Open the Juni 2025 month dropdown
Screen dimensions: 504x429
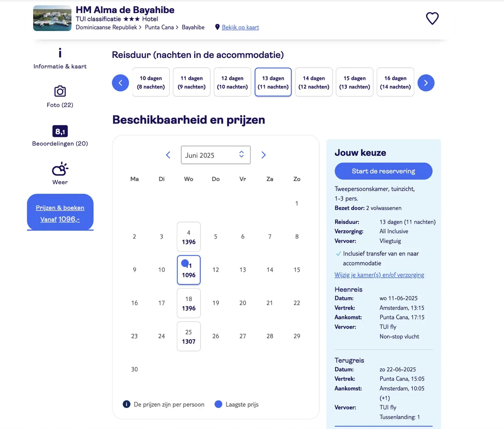click(x=216, y=155)
